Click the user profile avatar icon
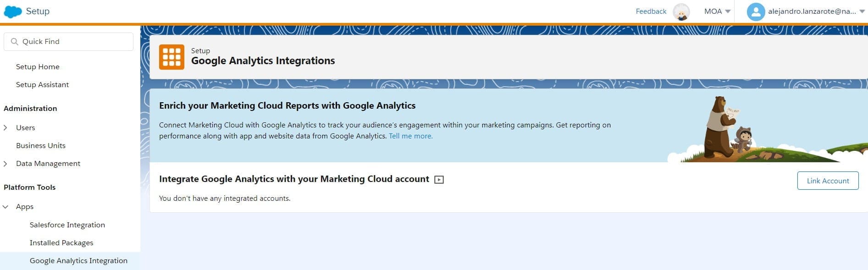This screenshot has height=270, width=868. coord(755,12)
